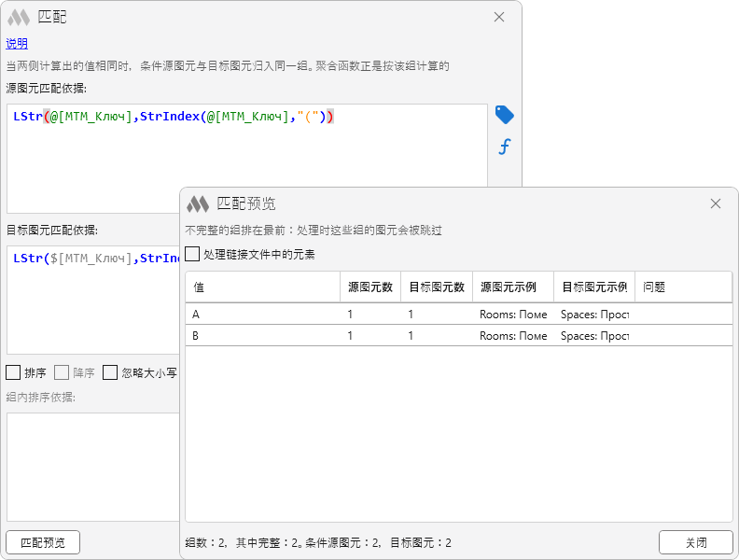Click the 源图元匹配依据 label
The width and height of the screenshot is (739, 560).
[47, 88]
